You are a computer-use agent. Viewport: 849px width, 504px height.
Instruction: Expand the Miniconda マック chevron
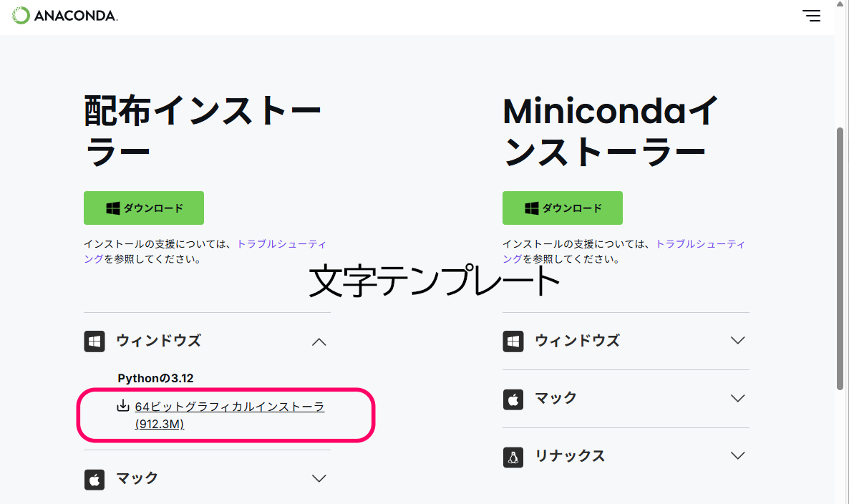tap(737, 399)
